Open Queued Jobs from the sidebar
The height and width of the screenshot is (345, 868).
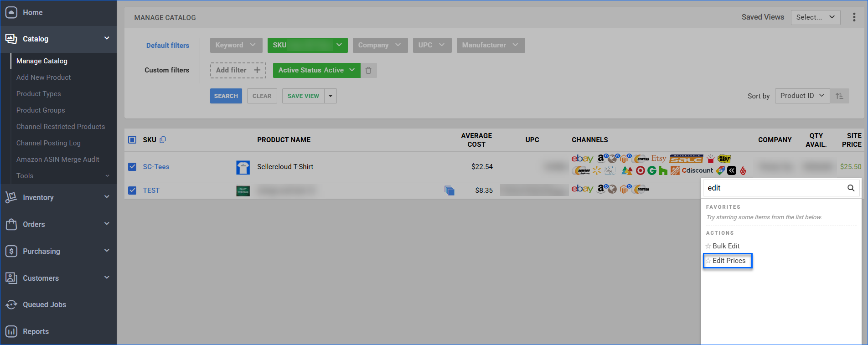pyautogui.click(x=44, y=304)
